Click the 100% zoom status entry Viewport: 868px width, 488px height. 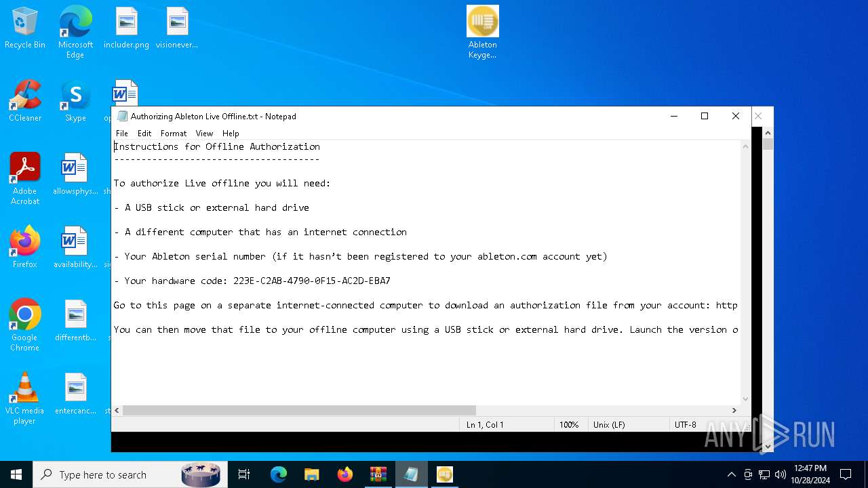pyautogui.click(x=569, y=425)
